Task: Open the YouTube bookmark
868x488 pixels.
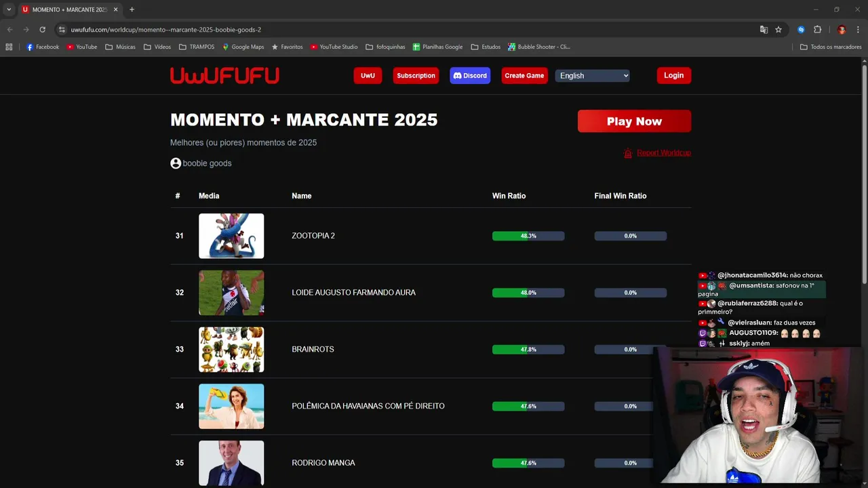Action: [x=81, y=47]
